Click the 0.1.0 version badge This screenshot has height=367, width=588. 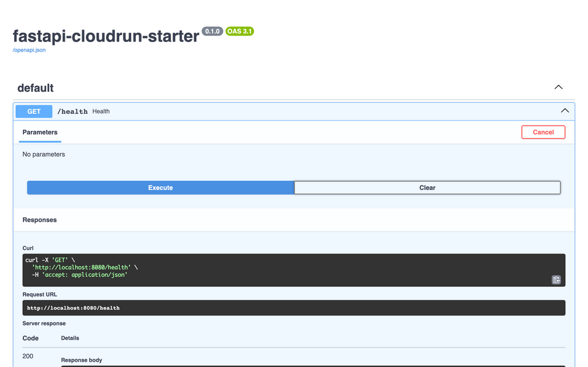pos(212,31)
